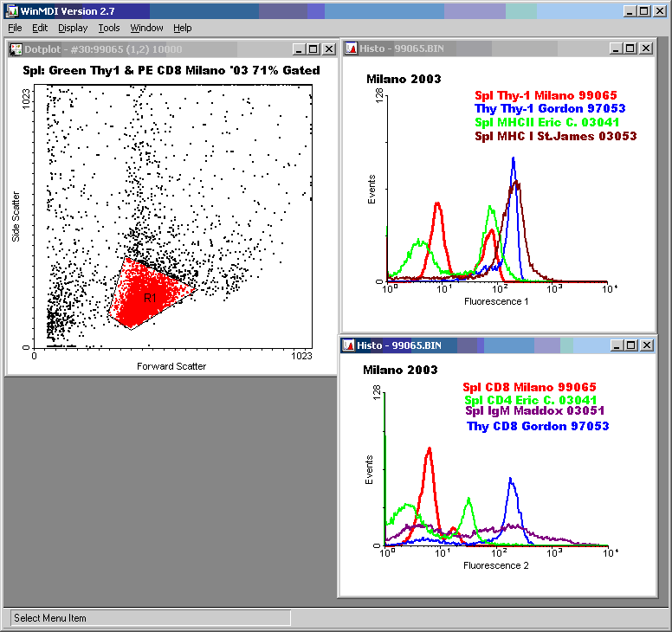Click the blue 'Thy CD8 Gordon 97053' legend
Viewport: 672px width, 632px height.
538,426
